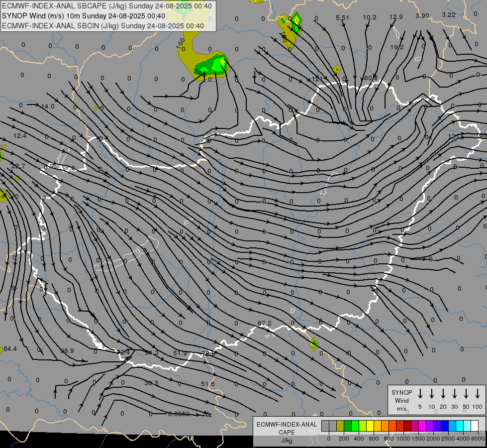487x448 pixels.
Task: Click the map value 78.9
Action: [x=208, y=353]
